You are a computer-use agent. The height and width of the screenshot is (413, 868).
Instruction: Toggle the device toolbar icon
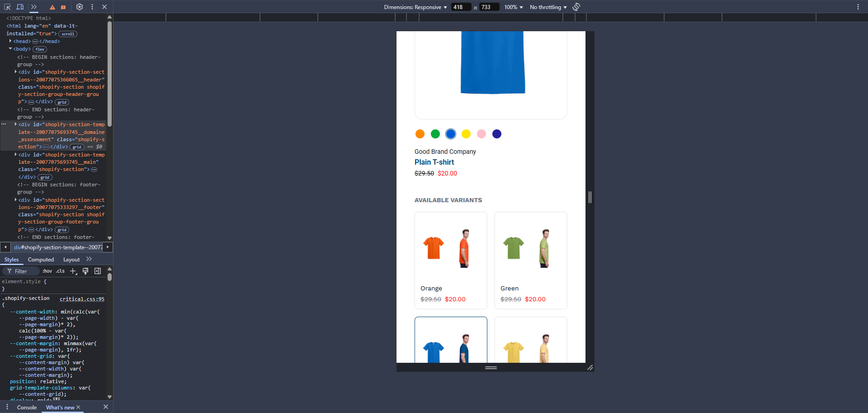(x=20, y=7)
